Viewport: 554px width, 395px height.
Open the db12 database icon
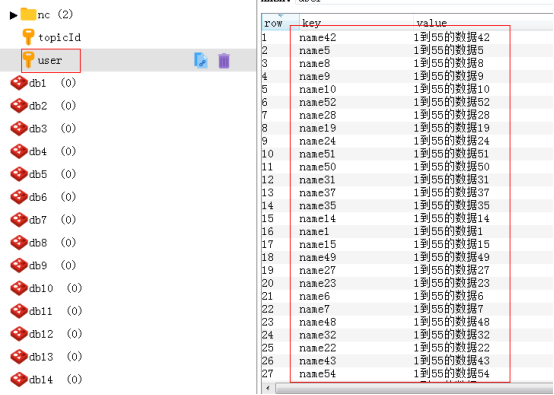19,334
